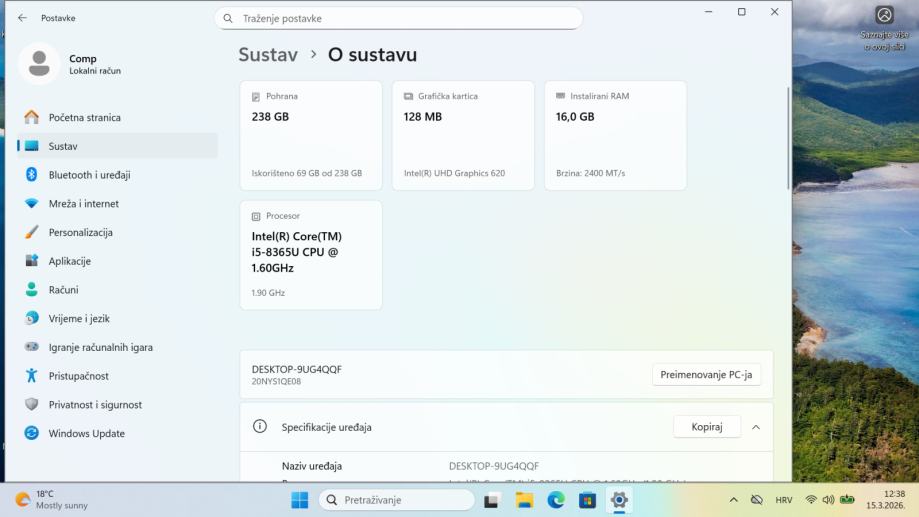Screen dimensions: 919x517
Task: Click the Igranje računalnih igara controller icon
Action: 32,347
